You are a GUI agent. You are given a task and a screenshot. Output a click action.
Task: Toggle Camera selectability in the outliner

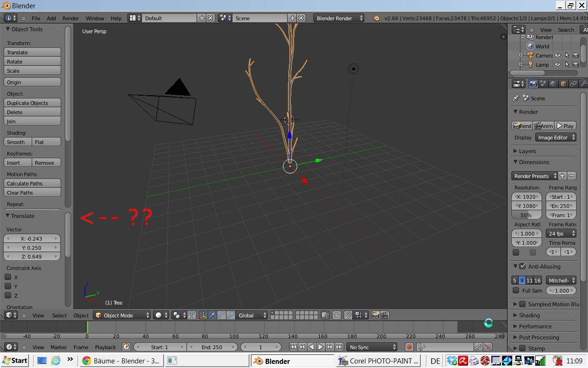coord(567,55)
